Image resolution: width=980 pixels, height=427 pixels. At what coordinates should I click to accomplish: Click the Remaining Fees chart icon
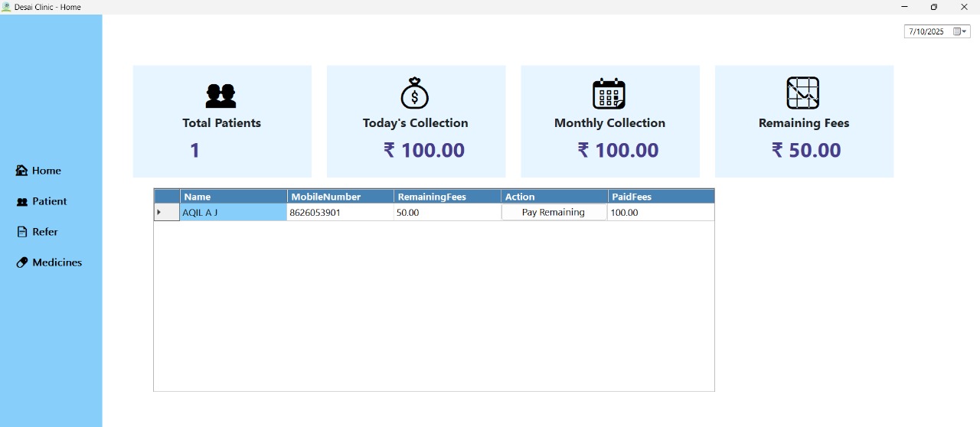point(803,93)
